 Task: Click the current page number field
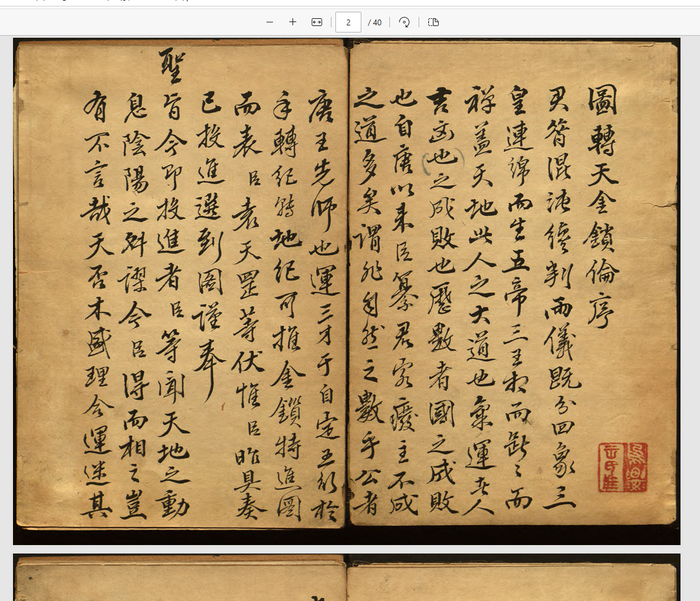(348, 22)
